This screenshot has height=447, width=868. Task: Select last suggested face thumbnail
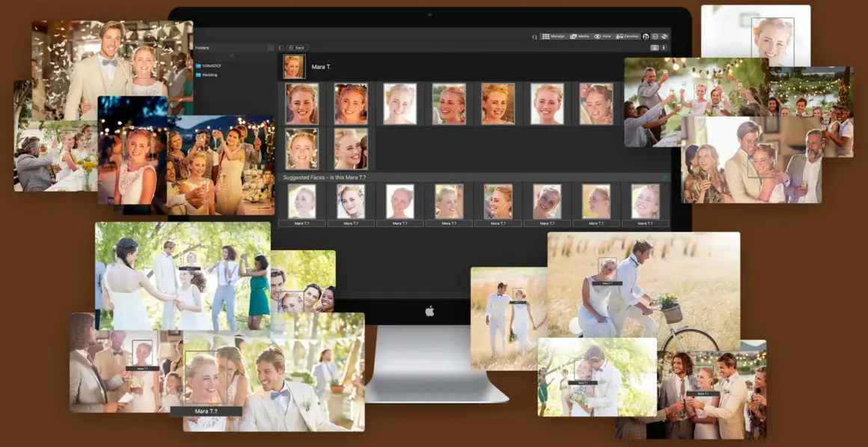(x=645, y=201)
